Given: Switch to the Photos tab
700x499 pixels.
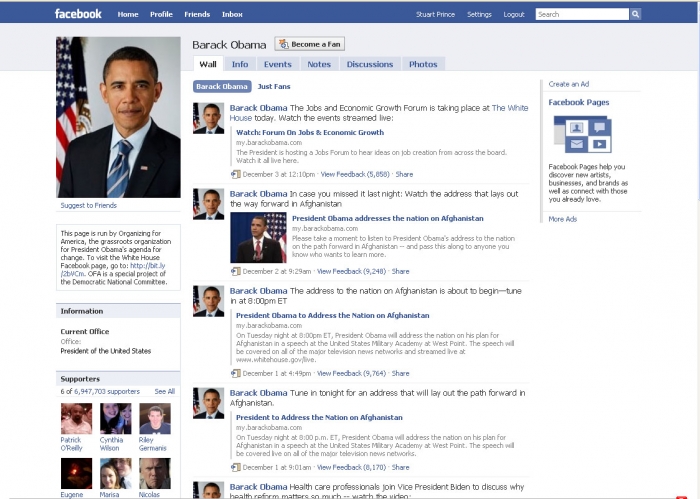Looking at the screenshot, I should coord(423,64).
